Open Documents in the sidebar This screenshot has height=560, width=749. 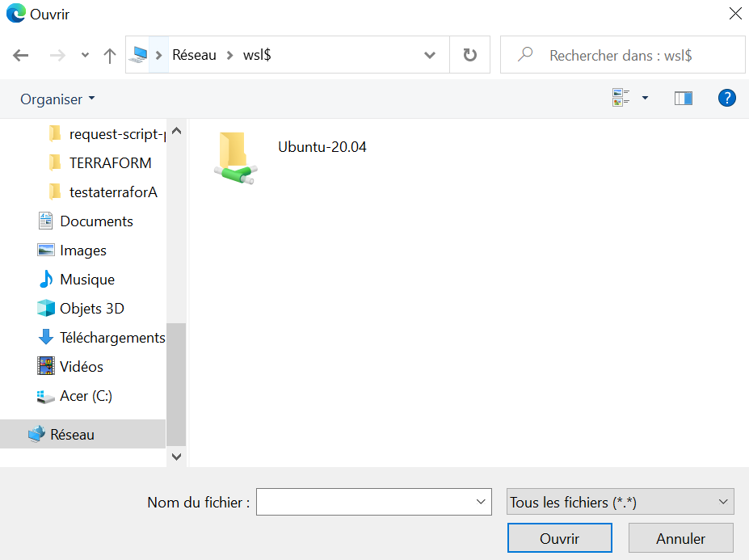pos(86,221)
